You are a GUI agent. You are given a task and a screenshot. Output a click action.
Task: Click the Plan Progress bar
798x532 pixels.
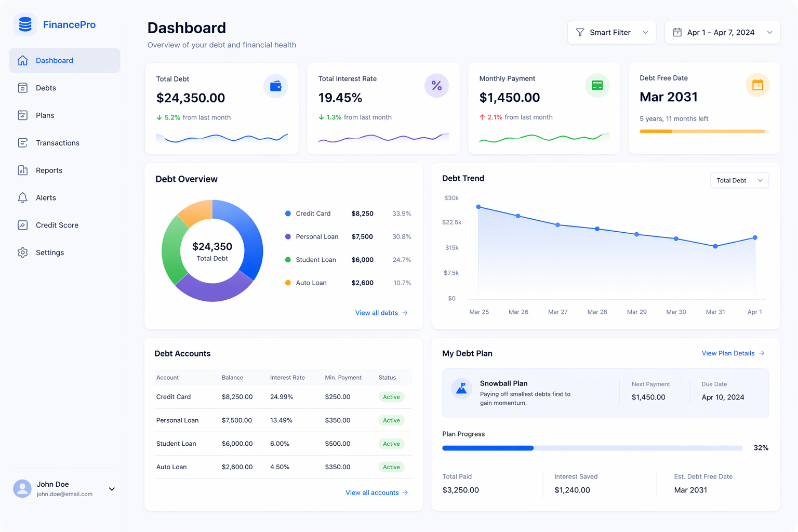pyautogui.click(x=592, y=448)
